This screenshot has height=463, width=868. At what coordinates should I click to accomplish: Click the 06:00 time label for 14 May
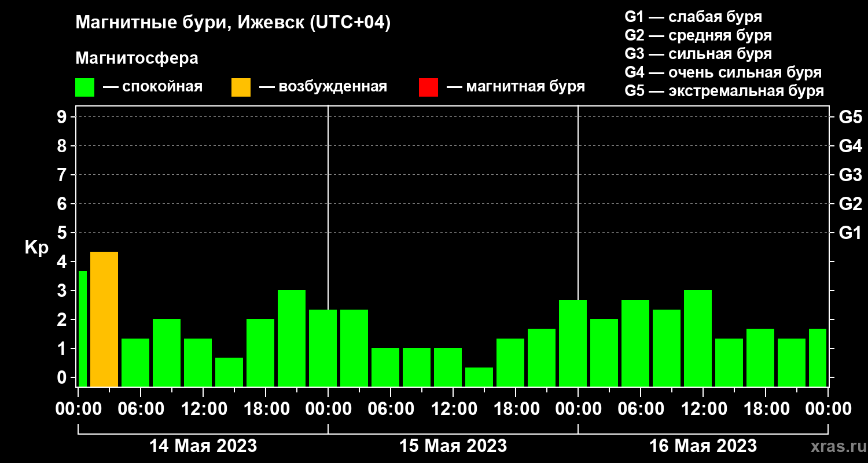[x=141, y=409]
